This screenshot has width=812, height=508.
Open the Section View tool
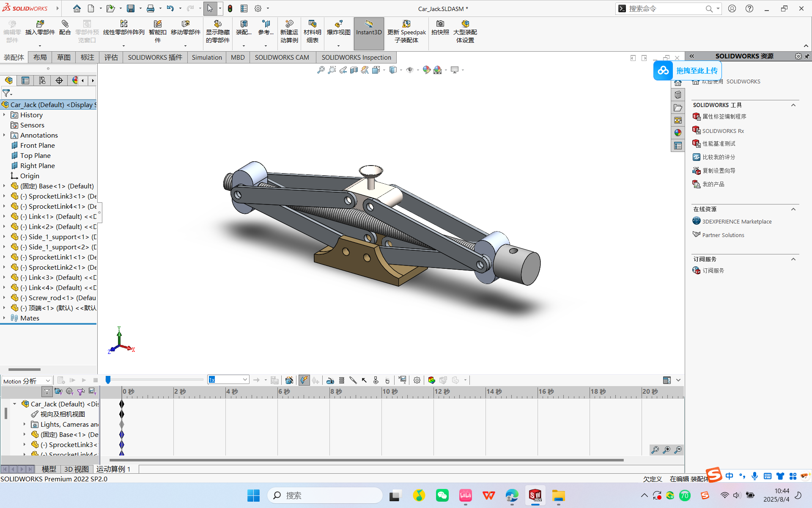[x=354, y=69]
